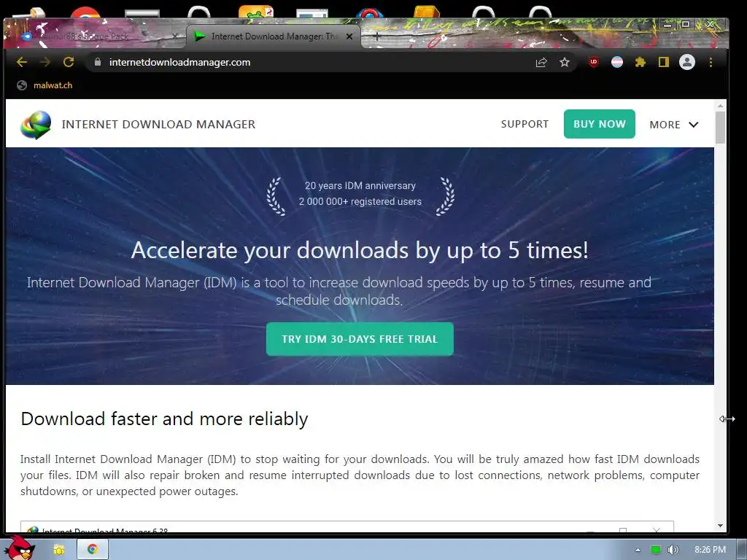Open the Chrome profile avatar
The height and width of the screenshot is (560, 747).
pos(687,62)
